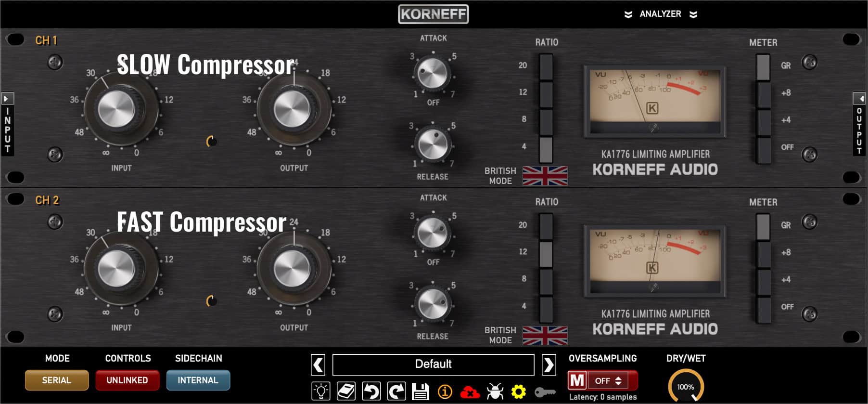
Task: Go to next preset with right arrow
Action: pyautogui.click(x=549, y=365)
